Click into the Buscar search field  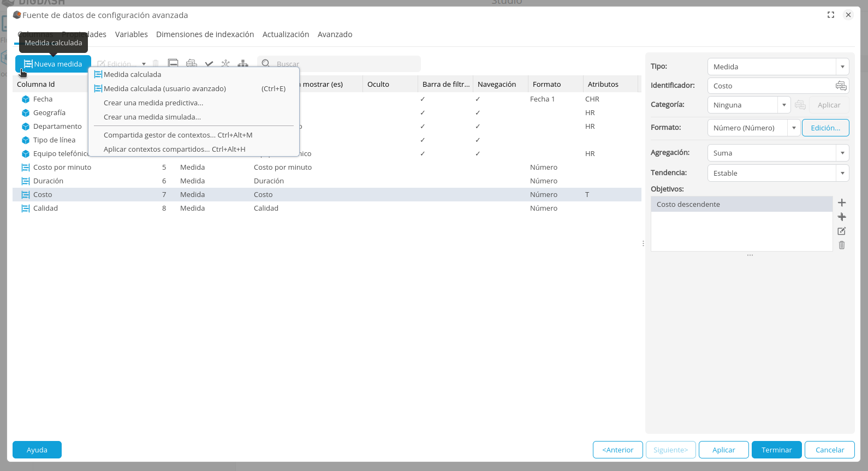344,64
